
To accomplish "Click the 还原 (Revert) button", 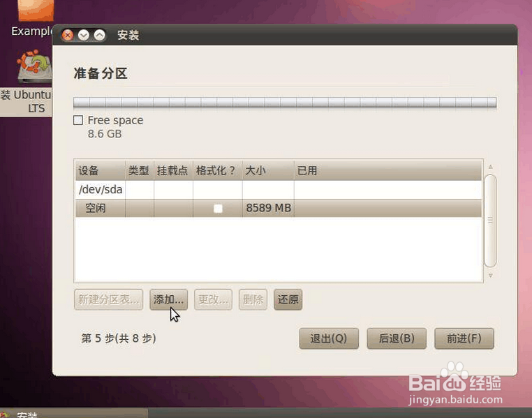I will click(288, 299).
